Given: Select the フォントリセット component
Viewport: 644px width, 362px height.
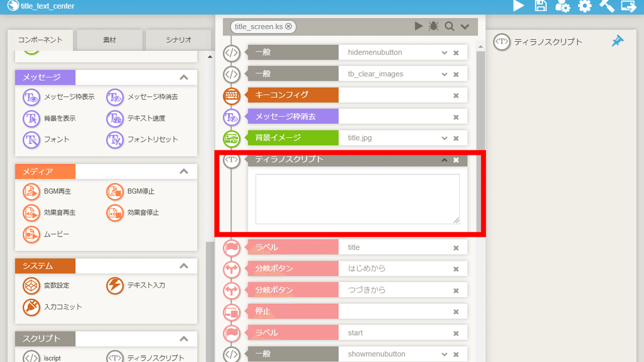Looking at the screenshot, I should pyautogui.click(x=142, y=139).
